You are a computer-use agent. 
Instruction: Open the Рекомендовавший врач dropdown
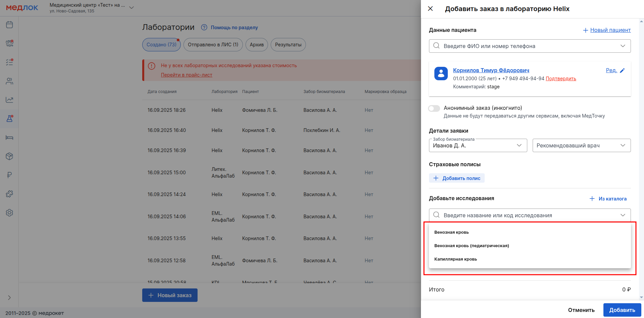pyautogui.click(x=581, y=145)
